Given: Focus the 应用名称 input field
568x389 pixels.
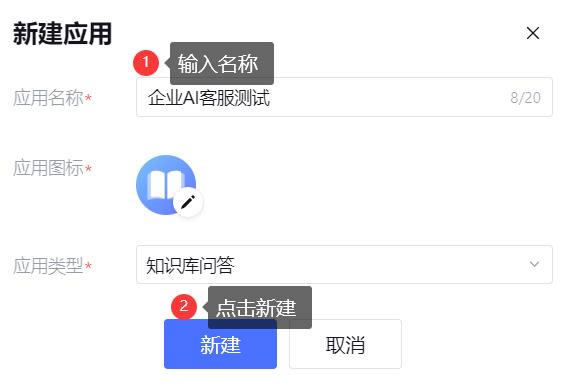Looking at the screenshot, I should tap(344, 97).
